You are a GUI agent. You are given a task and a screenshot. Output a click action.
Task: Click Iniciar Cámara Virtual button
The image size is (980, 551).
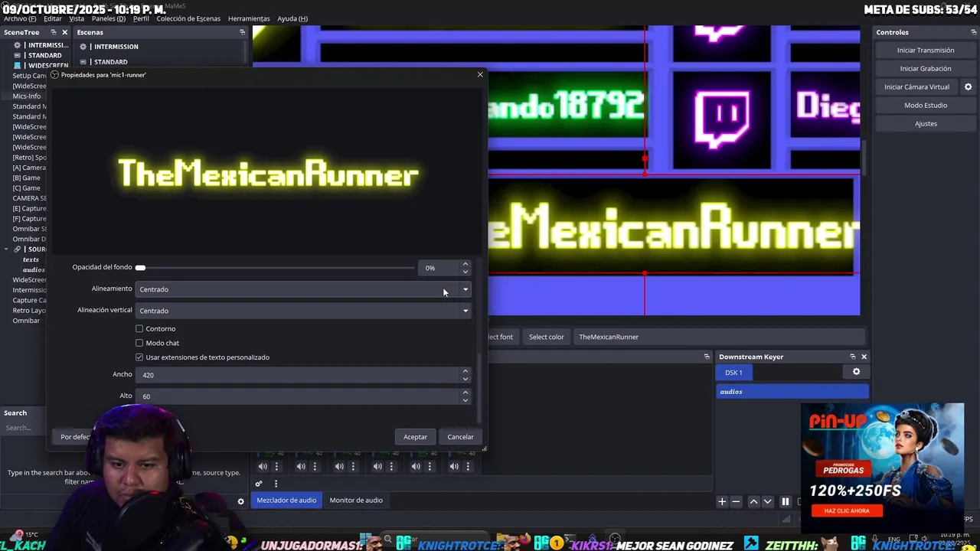916,87
